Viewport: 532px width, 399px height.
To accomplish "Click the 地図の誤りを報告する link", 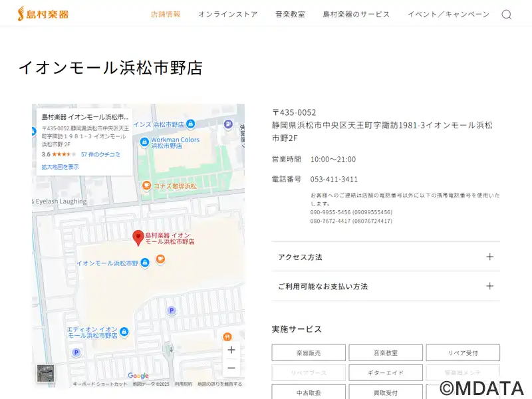I will click(220, 384).
